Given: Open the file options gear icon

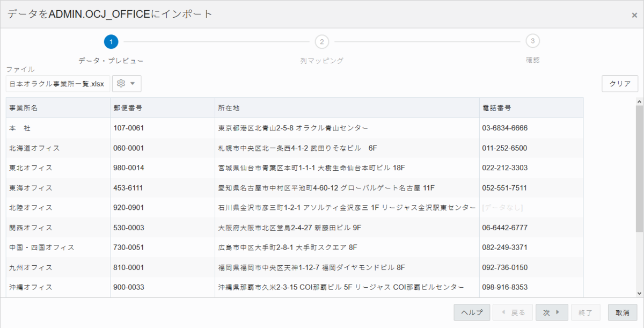Looking at the screenshot, I should point(122,84).
